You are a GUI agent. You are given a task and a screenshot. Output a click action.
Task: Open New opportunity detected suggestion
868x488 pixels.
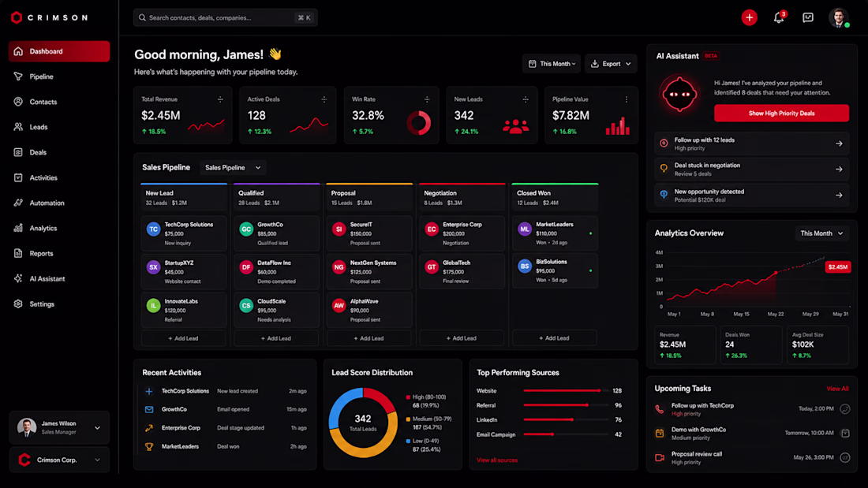pos(752,196)
